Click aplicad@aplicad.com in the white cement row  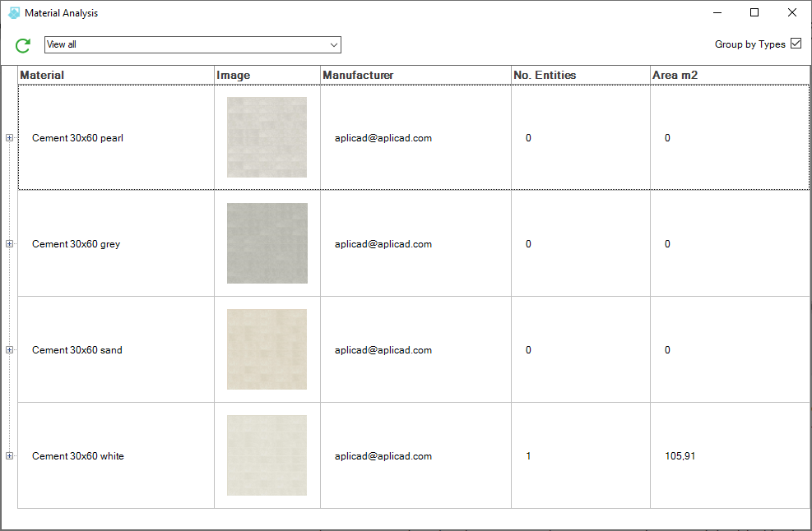[x=383, y=455]
